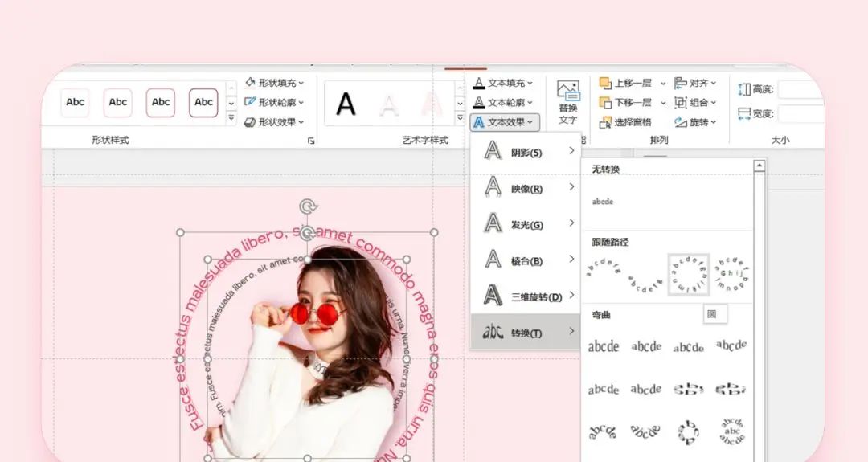Expand the arrow beside 上移一层

click(662, 83)
